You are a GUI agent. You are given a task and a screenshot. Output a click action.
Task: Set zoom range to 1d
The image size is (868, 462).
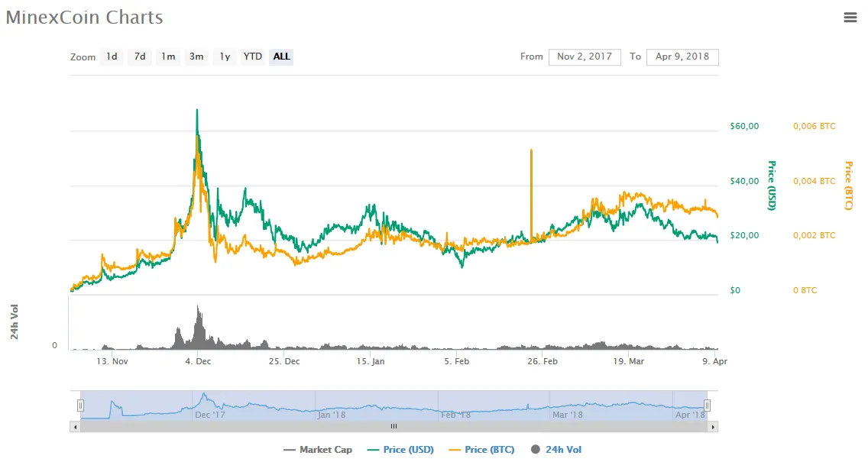pos(112,57)
